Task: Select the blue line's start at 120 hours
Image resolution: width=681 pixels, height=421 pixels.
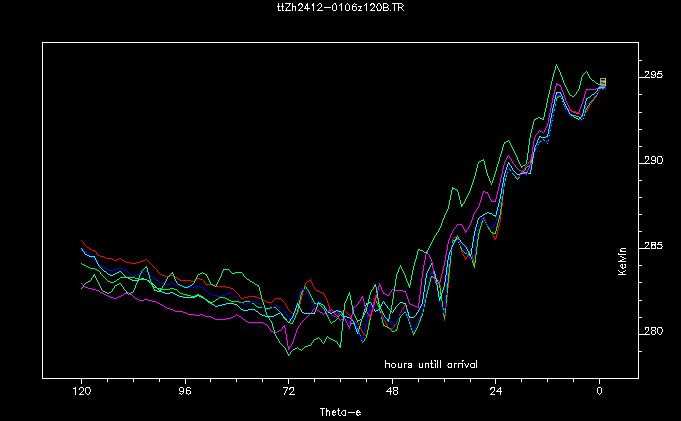Action: [82, 250]
